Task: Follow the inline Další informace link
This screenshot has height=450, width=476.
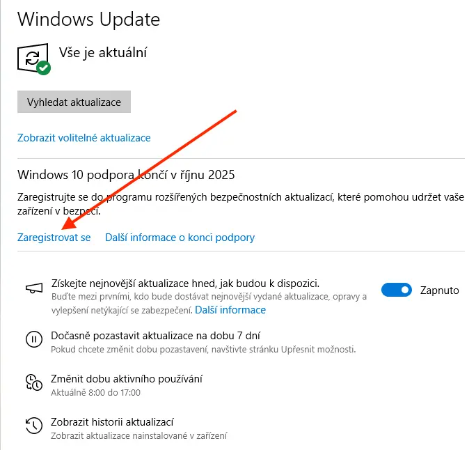Action: [230, 309]
